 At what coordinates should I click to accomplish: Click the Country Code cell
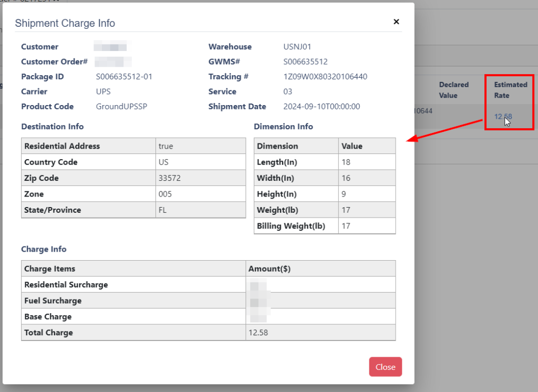(x=88, y=162)
